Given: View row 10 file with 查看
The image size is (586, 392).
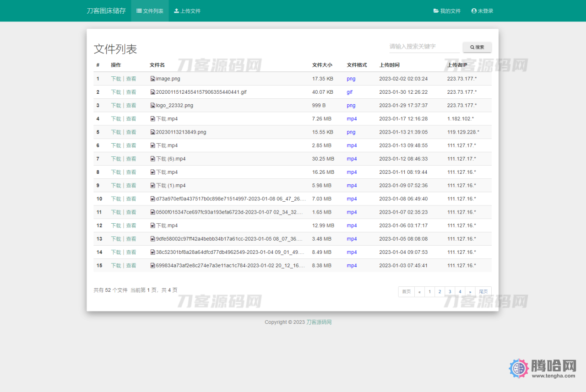Looking at the screenshot, I should click(131, 199).
